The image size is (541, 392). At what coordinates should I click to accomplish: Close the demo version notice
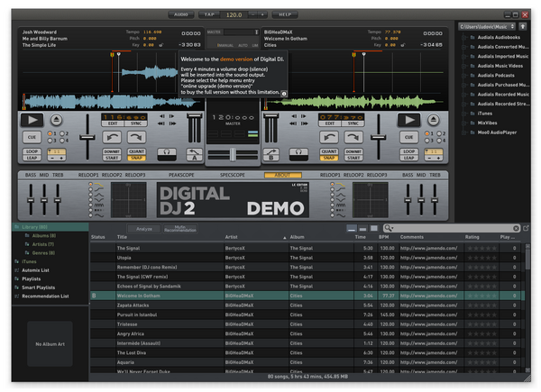point(284,94)
